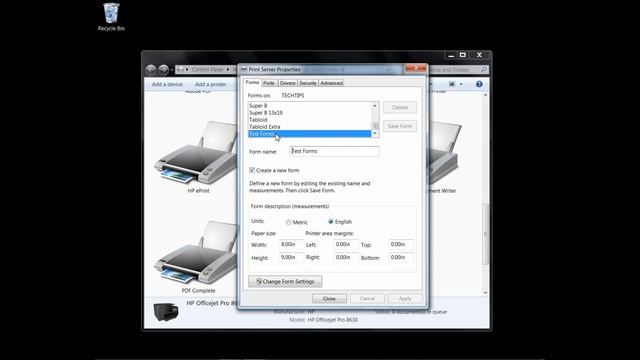This screenshot has width=640, height=360.
Task: Click the Form name input field
Action: (334, 151)
